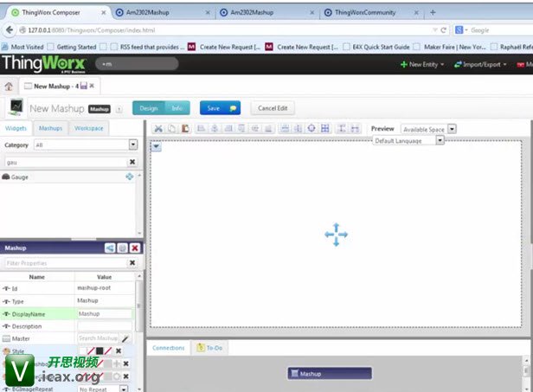Open the Category dropdown
Screen dimensions: 533x392
[133, 145]
